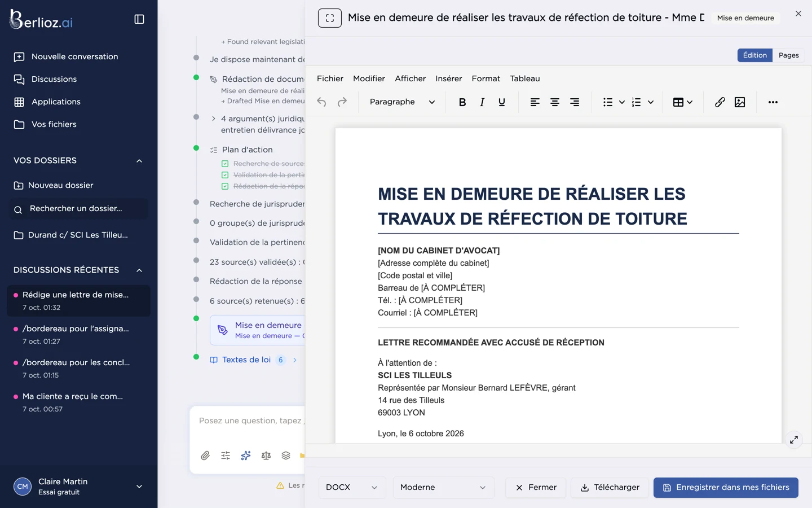Toggle bold formatting
Viewport: 812px width, 508px height.
point(462,102)
